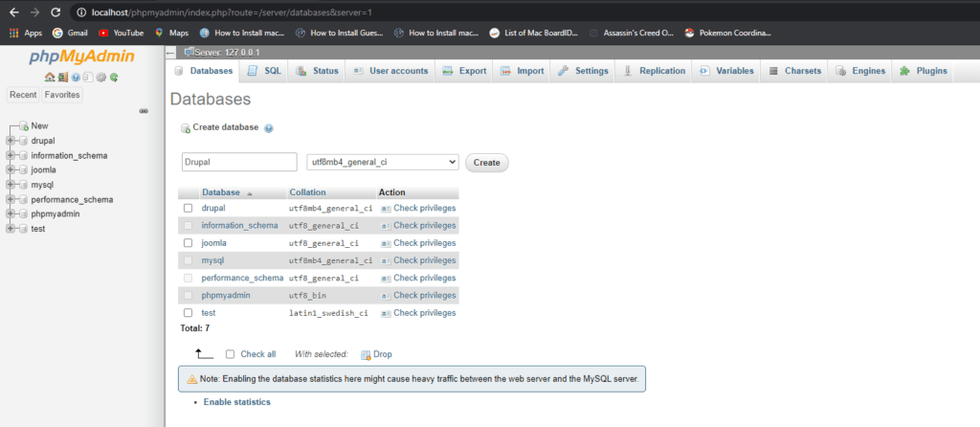The height and width of the screenshot is (427, 980).
Task: Open the User accounts tab
Action: (x=390, y=71)
